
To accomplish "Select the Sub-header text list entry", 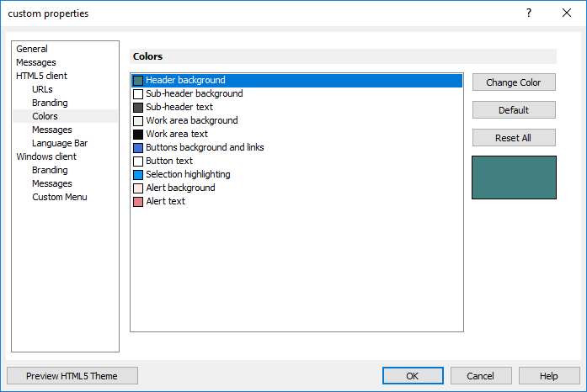I will coord(179,108).
